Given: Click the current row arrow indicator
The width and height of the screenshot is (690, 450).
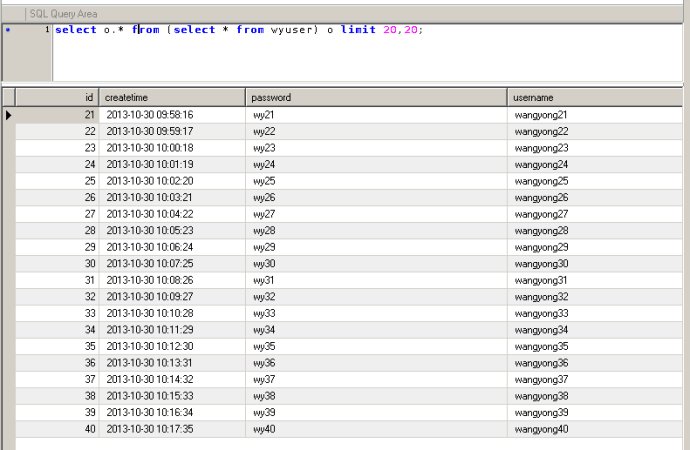Looking at the screenshot, I should (x=9, y=115).
